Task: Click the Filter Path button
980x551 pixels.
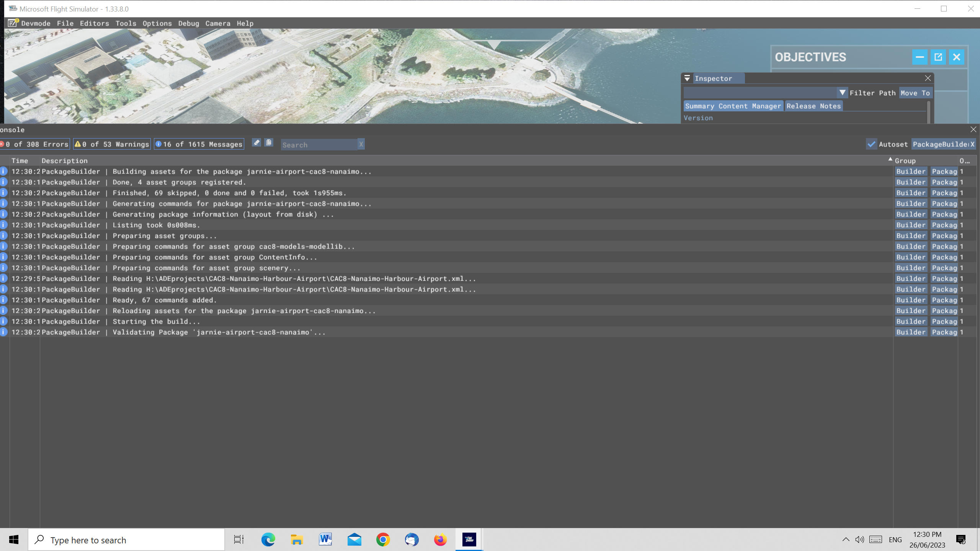Action: 873,93
